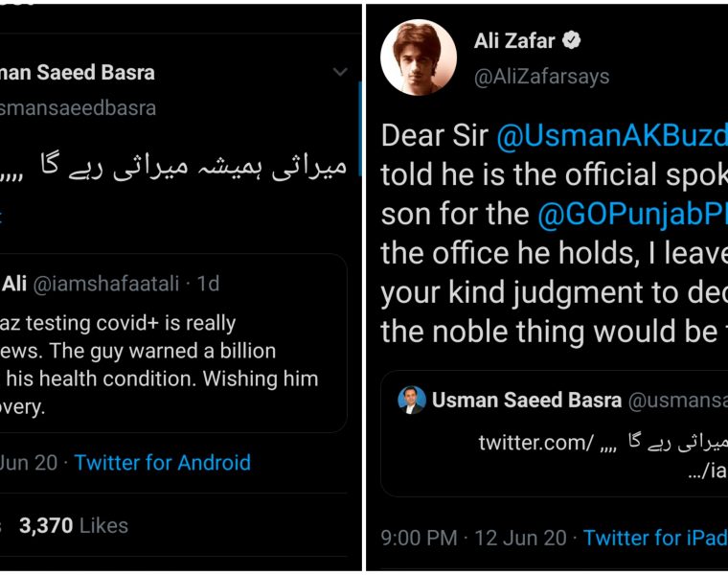Open the @AliZafarsays handle
The image size is (728, 575).
(541, 77)
